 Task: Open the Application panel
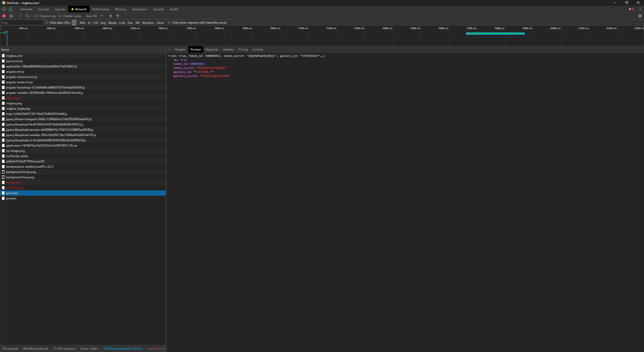pos(140,9)
